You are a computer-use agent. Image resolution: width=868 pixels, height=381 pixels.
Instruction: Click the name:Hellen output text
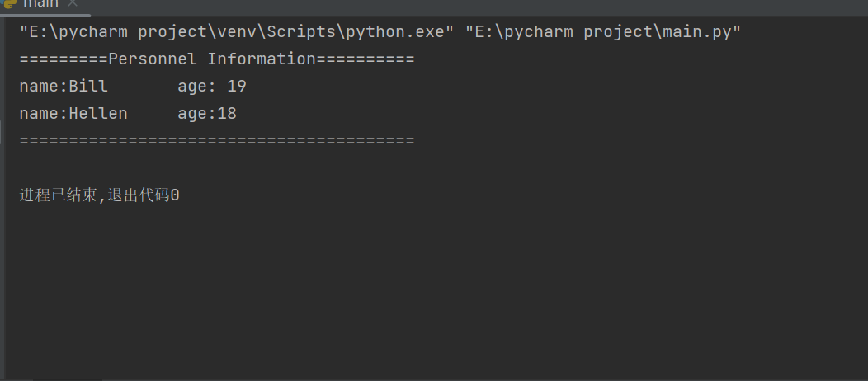pyautogui.click(x=73, y=114)
